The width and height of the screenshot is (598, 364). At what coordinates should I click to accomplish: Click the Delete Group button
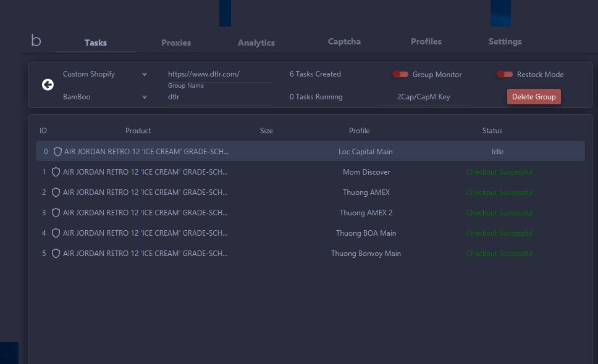(x=534, y=97)
